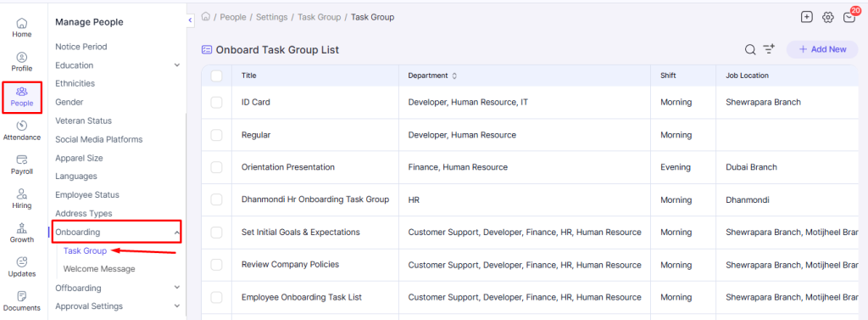Collapse the Onboarding submenu chevron

pos(177,233)
